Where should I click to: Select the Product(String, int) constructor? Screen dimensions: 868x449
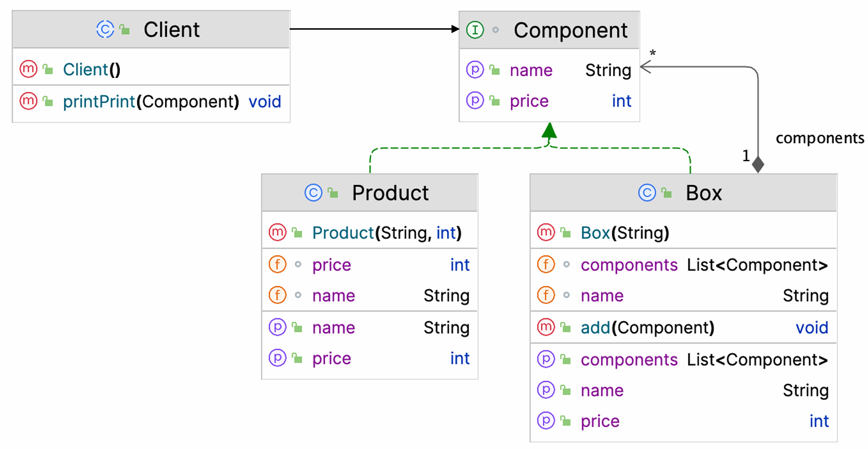coord(386,233)
